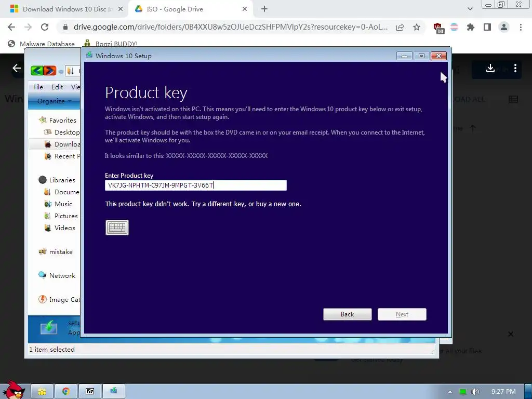Open Malware Database bookmark
The width and height of the screenshot is (532, 399).
[x=41, y=44]
